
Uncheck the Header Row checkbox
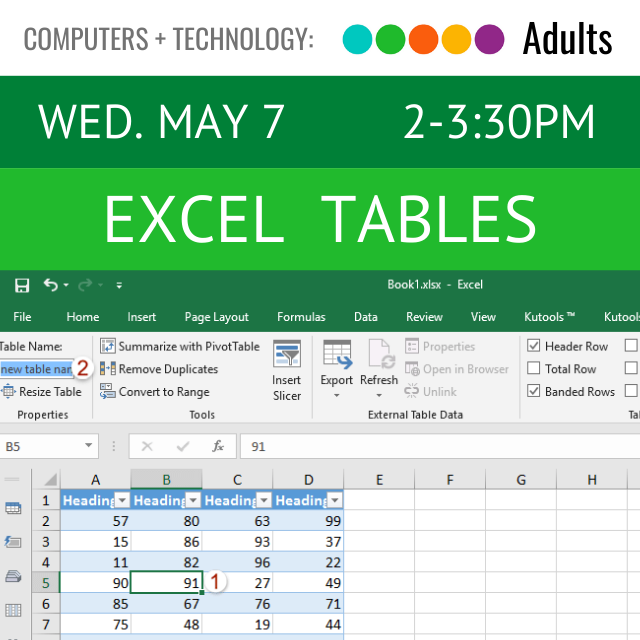(x=534, y=346)
